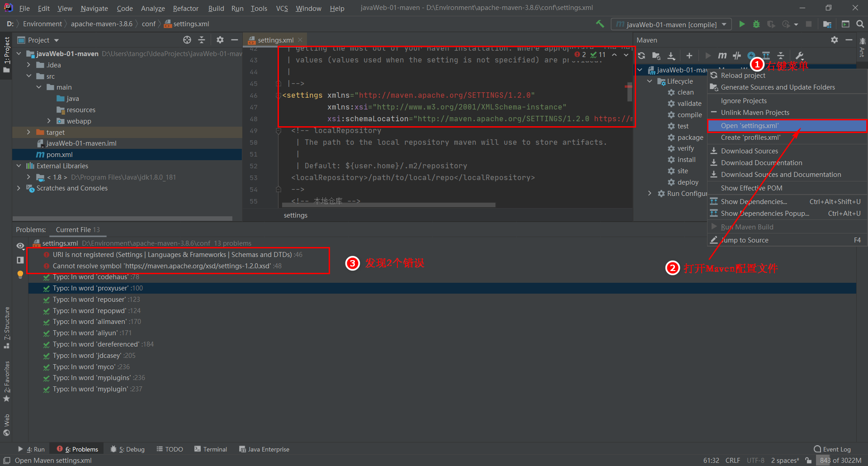Click the editor horizontal scrollbar
868x466 pixels.
click(x=389, y=205)
